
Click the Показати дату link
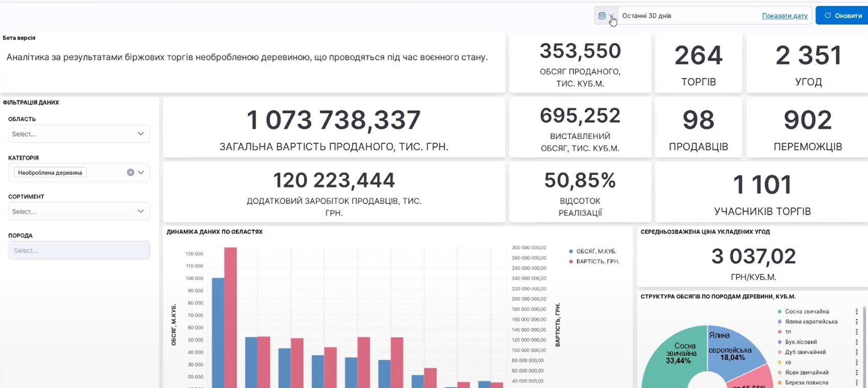[x=785, y=16]
